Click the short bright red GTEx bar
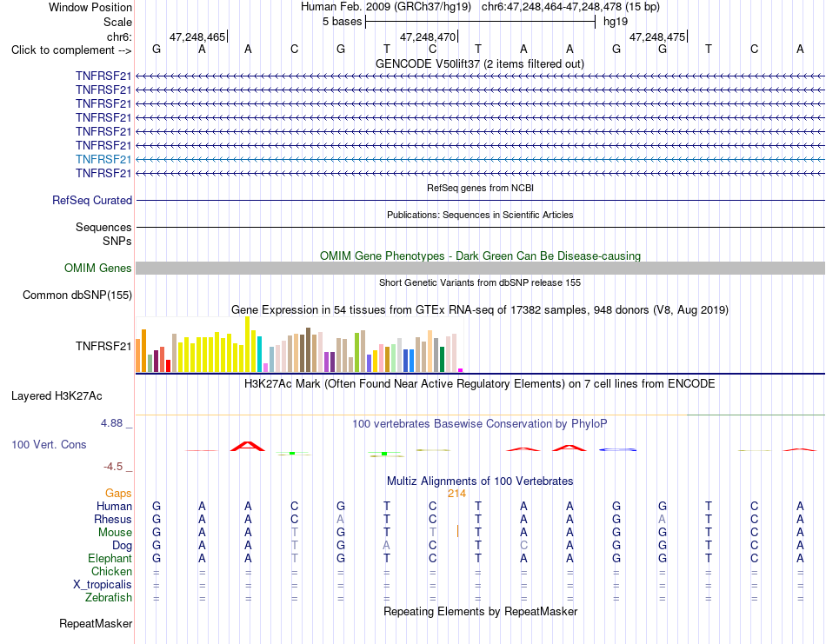Viewport: 826px width, 644px height. tap(168, 366)
